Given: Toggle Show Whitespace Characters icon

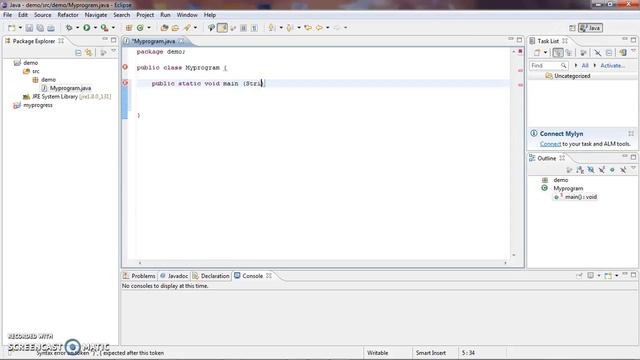Looking at the screenshot, I should point(254,28).
